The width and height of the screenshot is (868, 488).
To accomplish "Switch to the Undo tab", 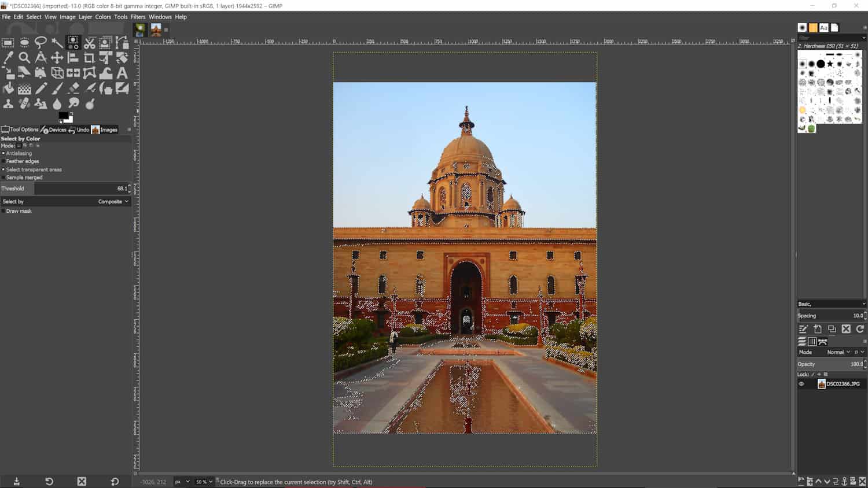I will pos(79,130).
